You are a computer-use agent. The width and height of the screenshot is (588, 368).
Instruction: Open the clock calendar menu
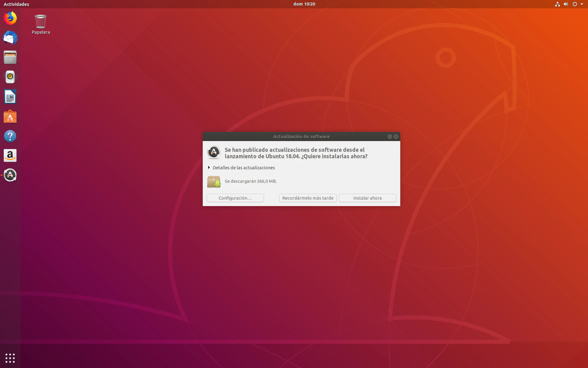[304, 4]
